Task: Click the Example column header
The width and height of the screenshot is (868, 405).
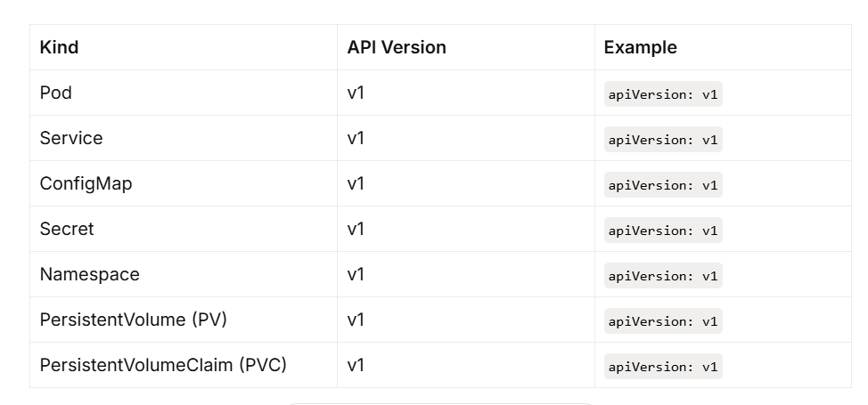Action: coord(640,47)
